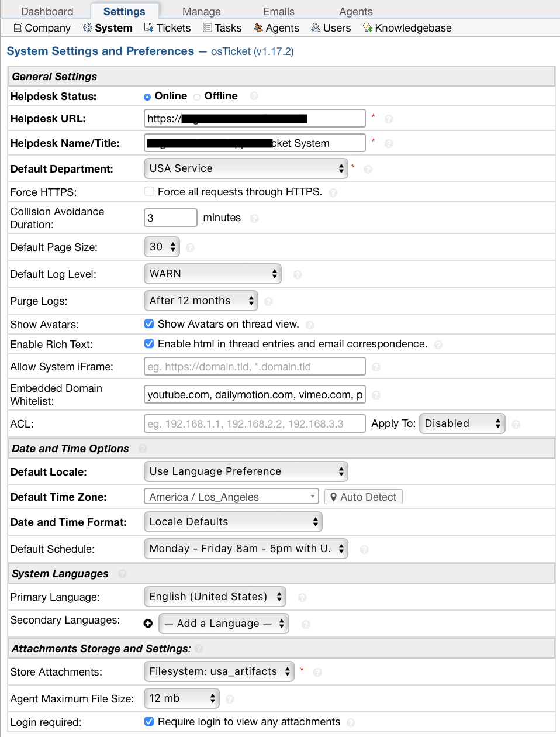
Task: Toggle Enable html in thread entries checkbox
Action: (x=149, y=343)
